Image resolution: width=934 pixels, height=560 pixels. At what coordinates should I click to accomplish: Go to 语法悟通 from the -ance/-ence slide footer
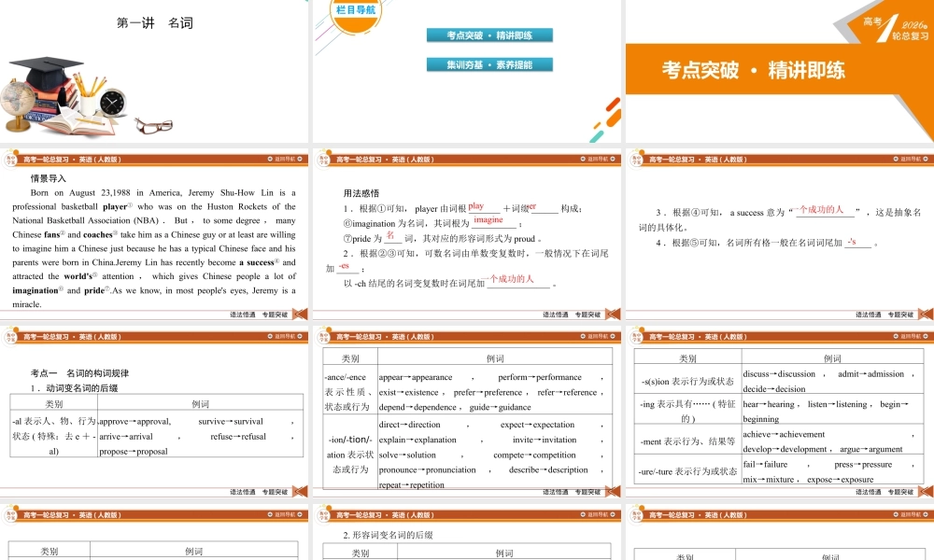tap(556, 492)
